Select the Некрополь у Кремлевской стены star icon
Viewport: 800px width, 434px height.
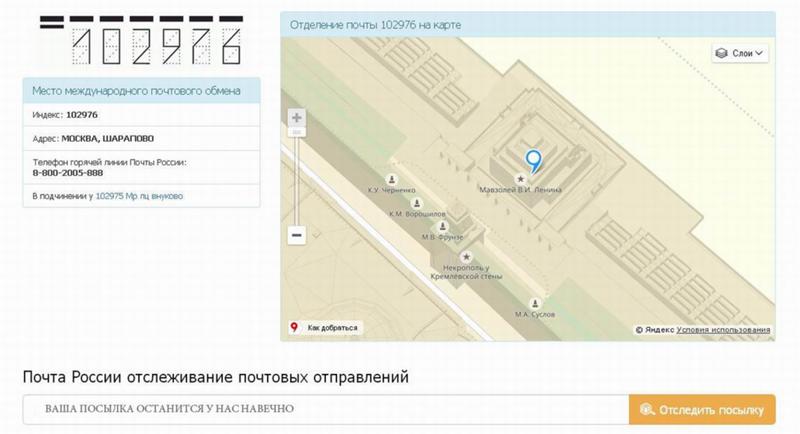[x=465, y=257]
